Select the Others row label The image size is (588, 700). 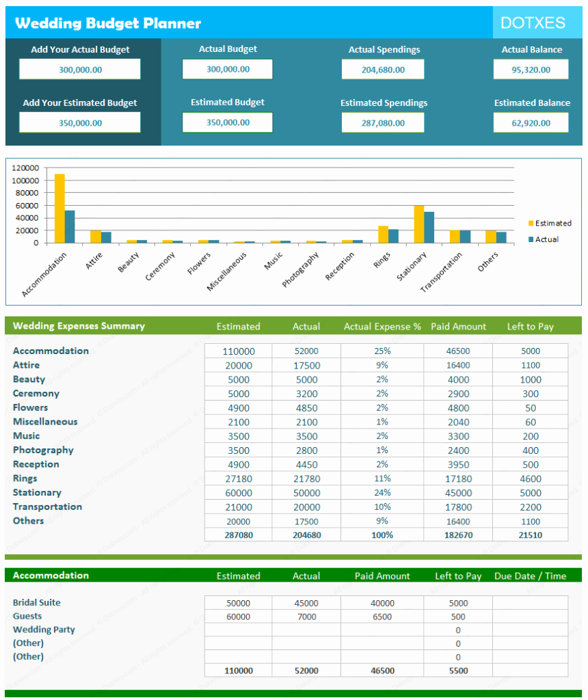(29, 521)
